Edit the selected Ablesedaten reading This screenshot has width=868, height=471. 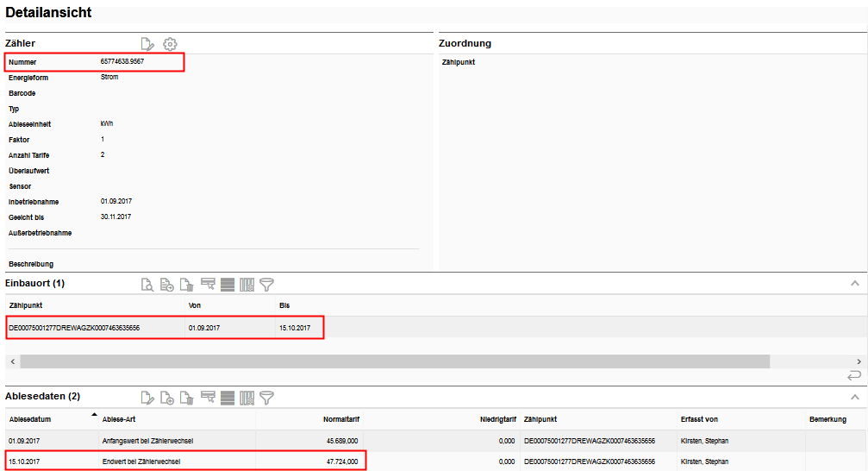pyautogui.click(x=147, y=398)
